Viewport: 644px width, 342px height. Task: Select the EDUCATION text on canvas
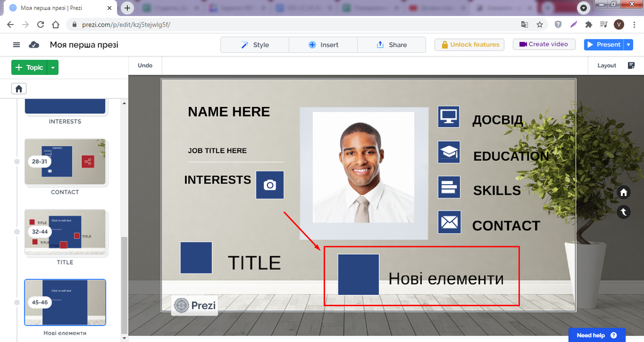(x=511, y=156)
